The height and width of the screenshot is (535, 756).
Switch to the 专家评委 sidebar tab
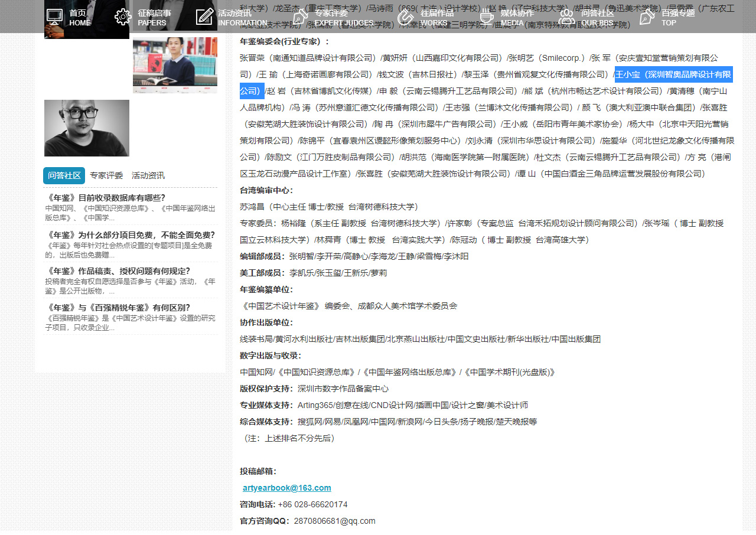click(106, 175)
